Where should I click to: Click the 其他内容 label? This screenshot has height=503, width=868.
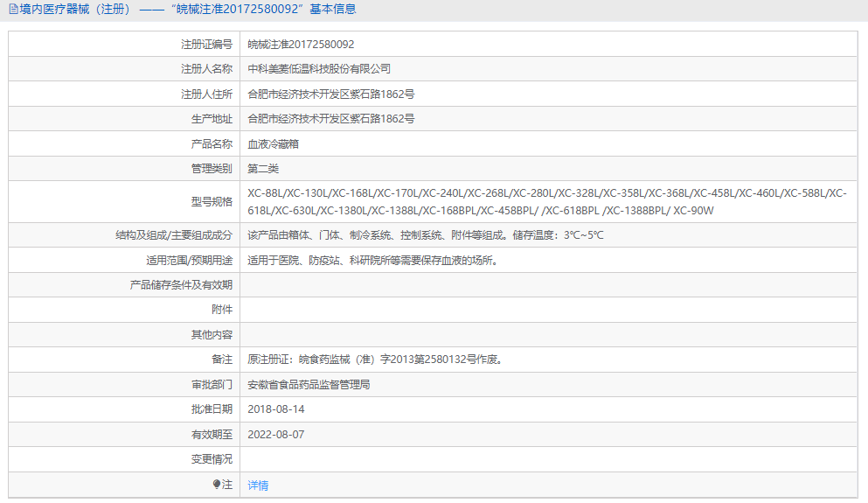point(212,334)
